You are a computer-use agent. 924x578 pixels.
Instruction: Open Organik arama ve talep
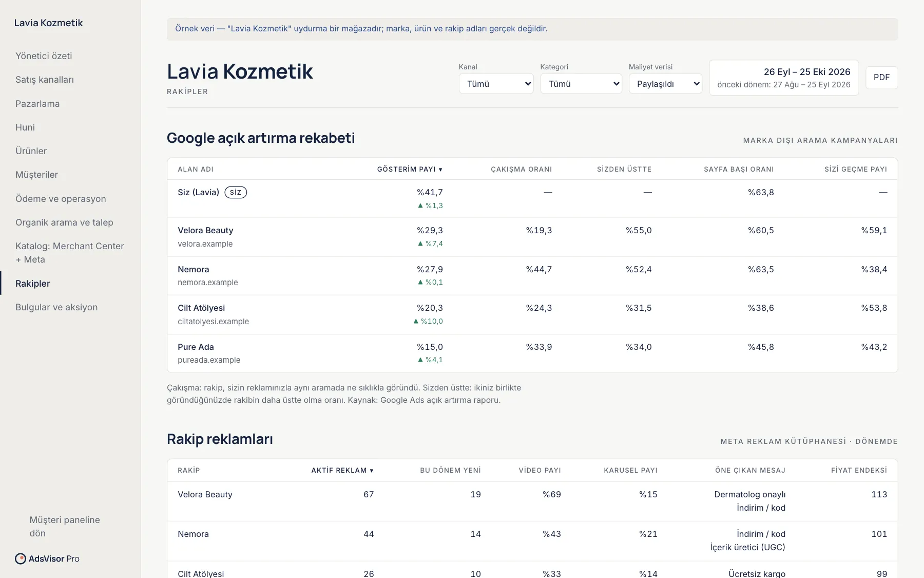[x=64, y=222]
